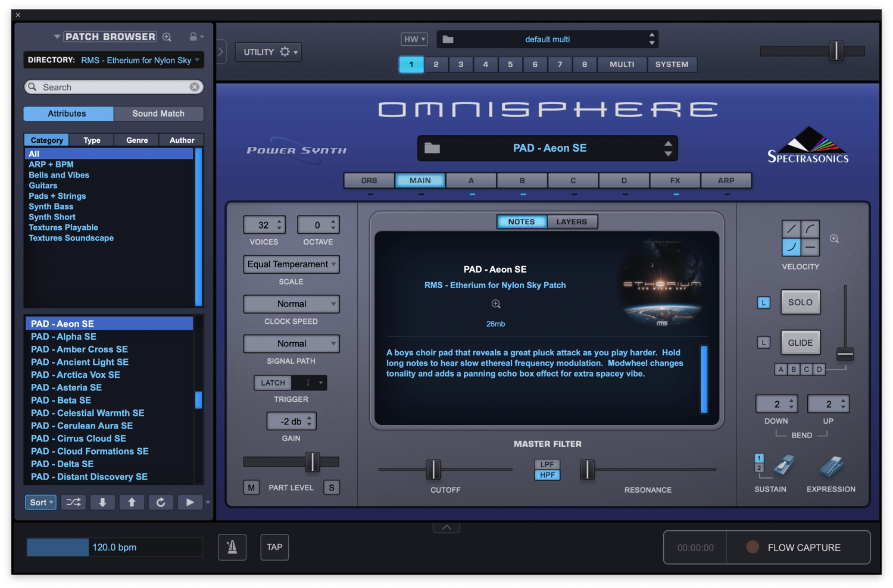893x588 pixels.
Task: Select the convex velocity curve preset
Action: click(x=810, y=229)
